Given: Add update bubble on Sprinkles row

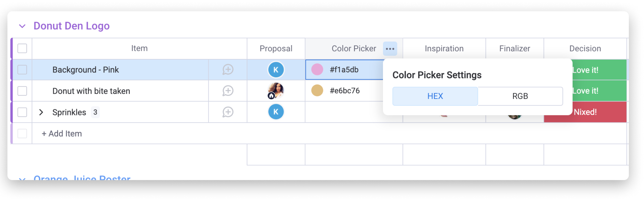Looking at the screenshot, I should pos(228,112).
